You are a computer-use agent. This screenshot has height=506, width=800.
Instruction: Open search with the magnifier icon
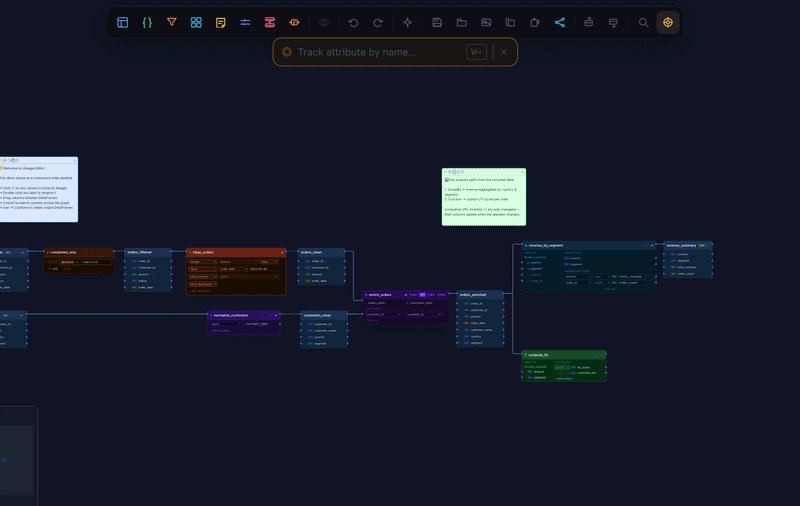coord(643,22)
